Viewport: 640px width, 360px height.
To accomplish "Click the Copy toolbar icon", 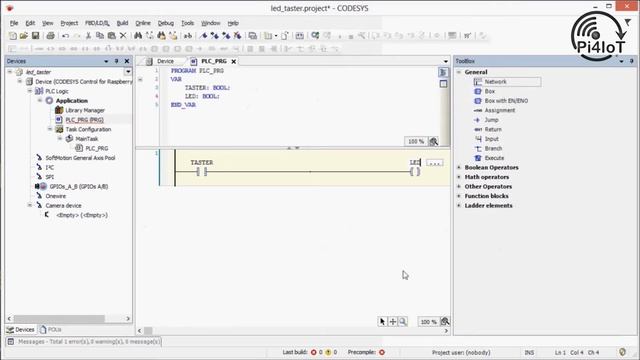I will tap(100, 36).
